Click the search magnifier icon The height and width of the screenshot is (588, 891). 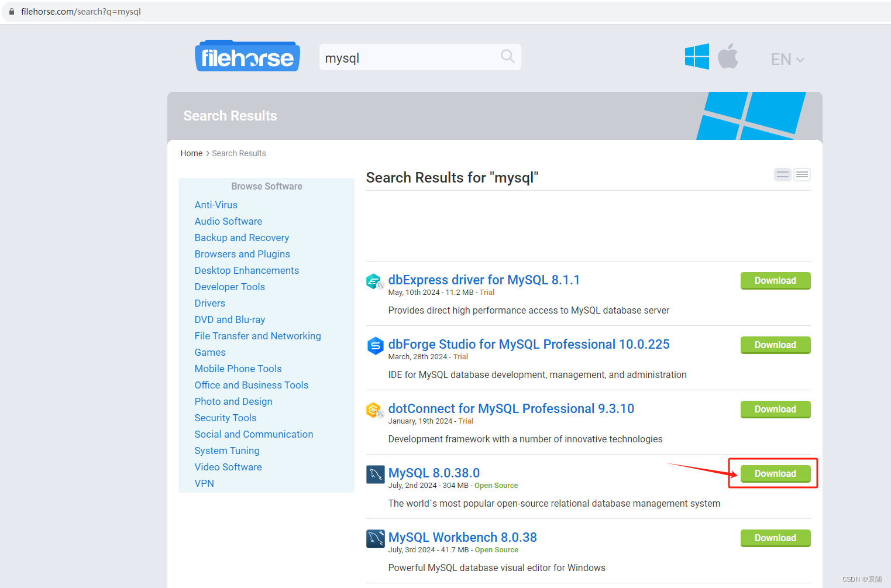[x=507, y=56]
